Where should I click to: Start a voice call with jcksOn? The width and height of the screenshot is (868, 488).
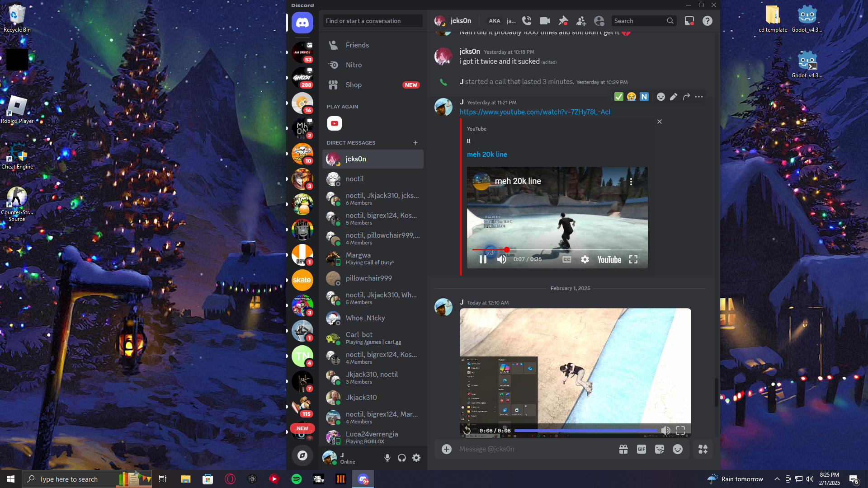coord(527,21)
